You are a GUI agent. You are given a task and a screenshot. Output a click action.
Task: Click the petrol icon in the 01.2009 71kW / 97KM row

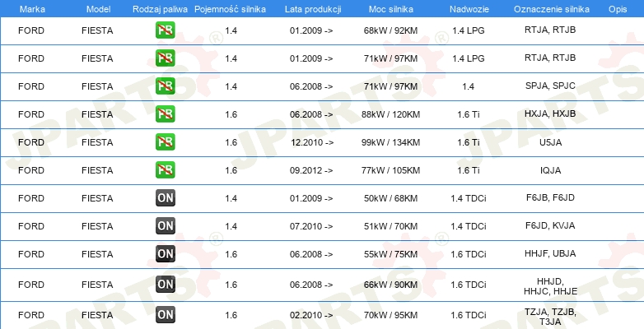165,58
